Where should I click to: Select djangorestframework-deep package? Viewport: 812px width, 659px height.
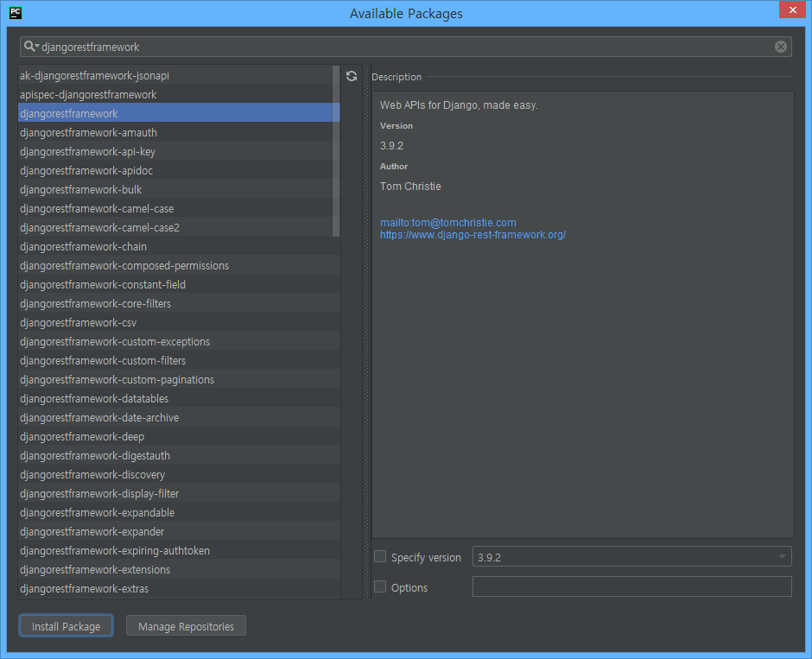pos(179,436)
